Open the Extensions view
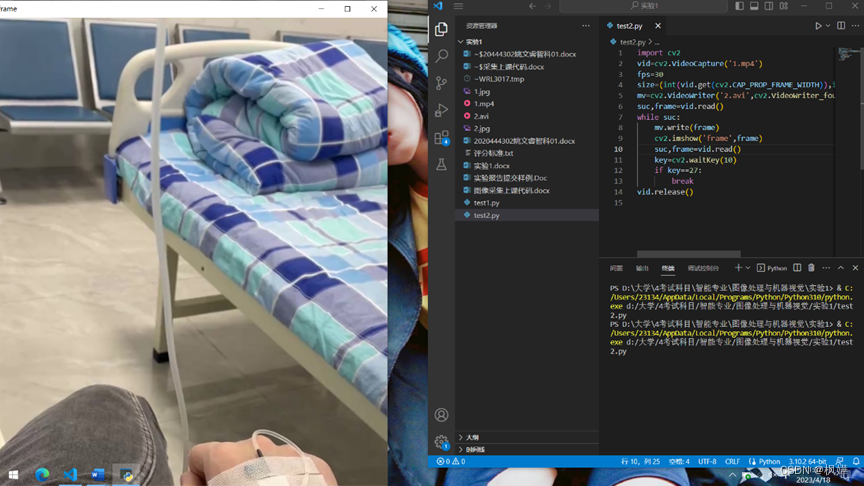This screenshot has width=864, height=486. point(441,137)
